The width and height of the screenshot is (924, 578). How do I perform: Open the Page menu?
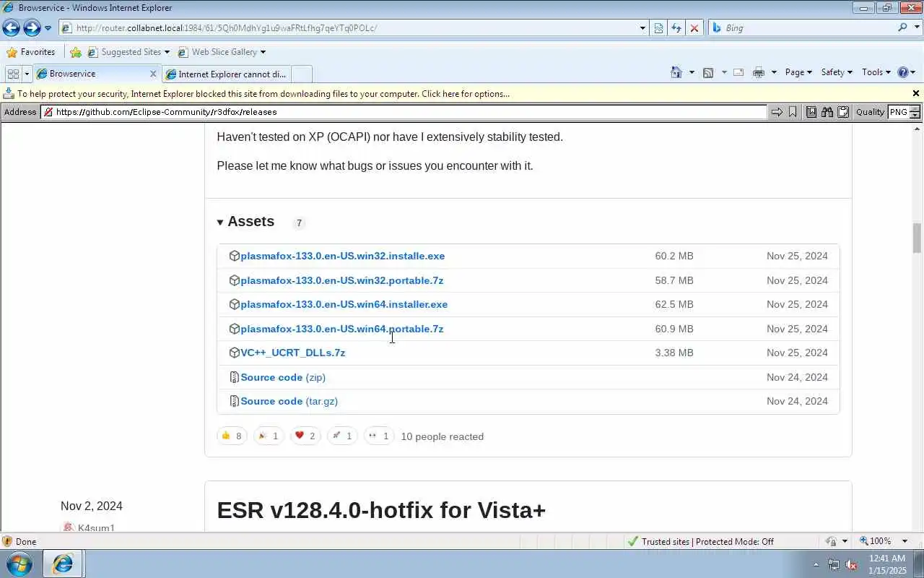click(798, 72)
